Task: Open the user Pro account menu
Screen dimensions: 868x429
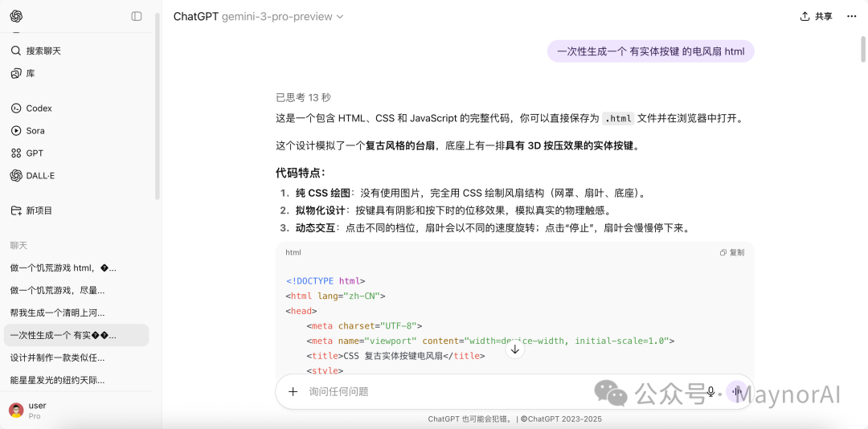Action: coord(76,411)
